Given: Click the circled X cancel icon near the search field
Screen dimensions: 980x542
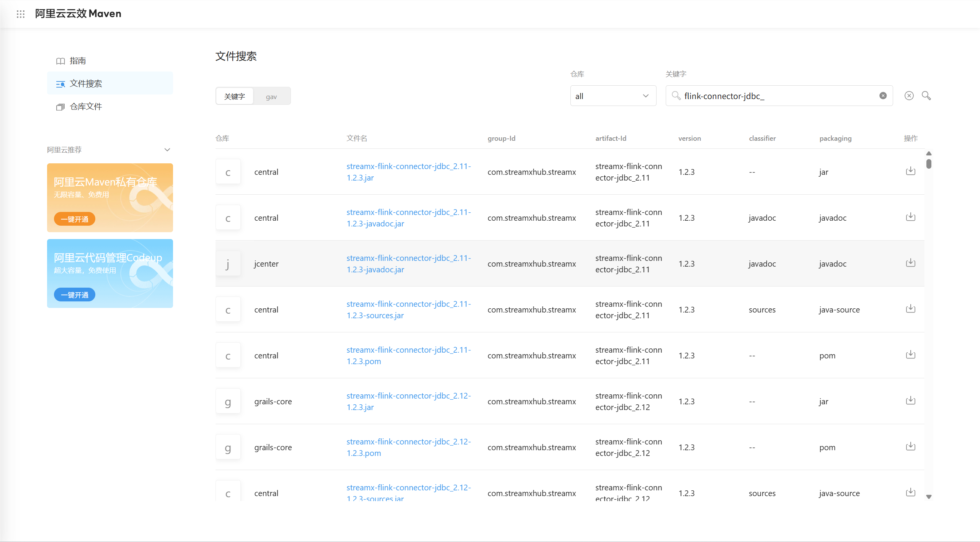Looking at the screenshot, I should [909, 96].
